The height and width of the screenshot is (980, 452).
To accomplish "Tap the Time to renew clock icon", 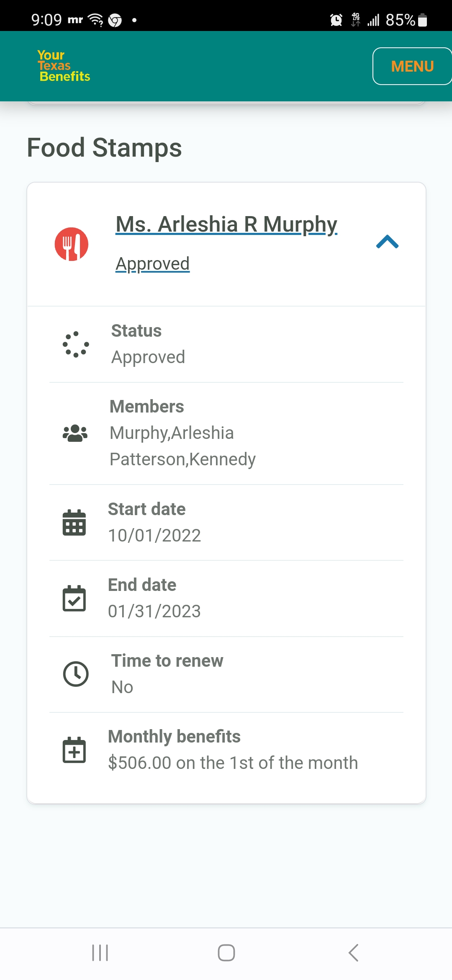I will click(x=76, y=674).
